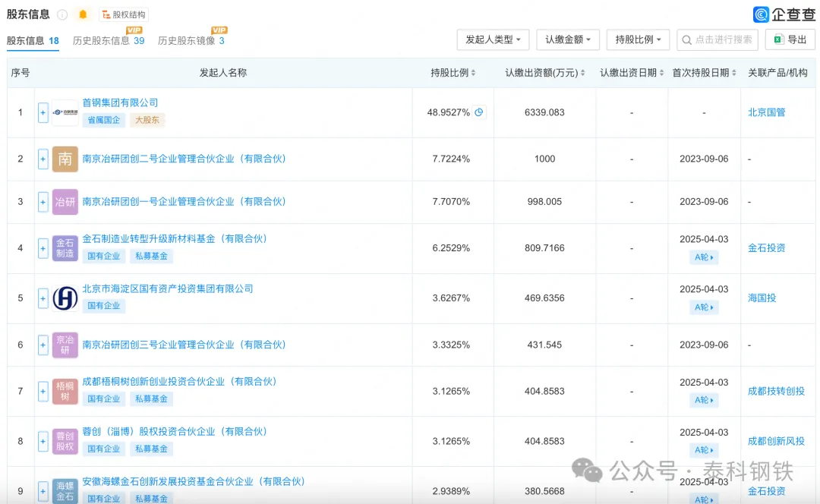Image resolution: width=820 pixels, height=504 pixels.
Task: Open the 海国投 related institution link
Action: click(x=762, y=298)
